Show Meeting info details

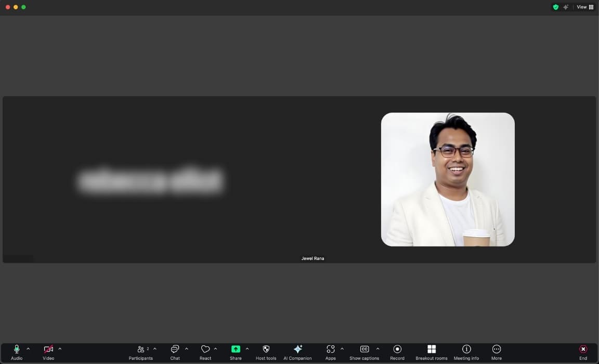point(466,352)
